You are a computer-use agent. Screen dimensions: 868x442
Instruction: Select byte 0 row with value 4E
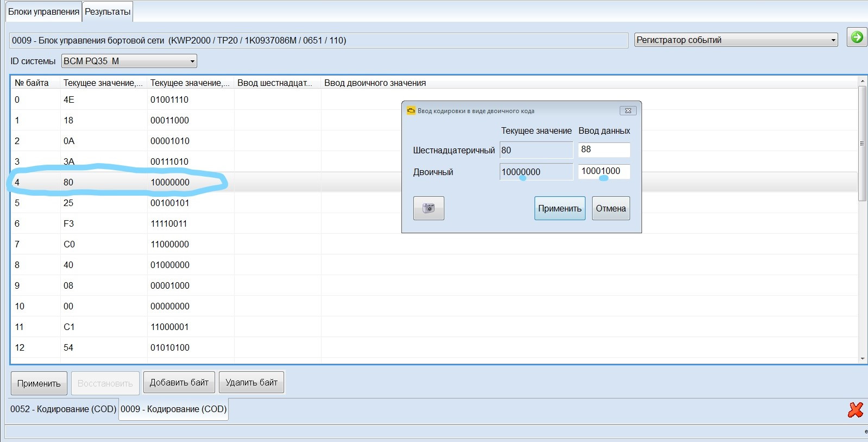(434, 99)
